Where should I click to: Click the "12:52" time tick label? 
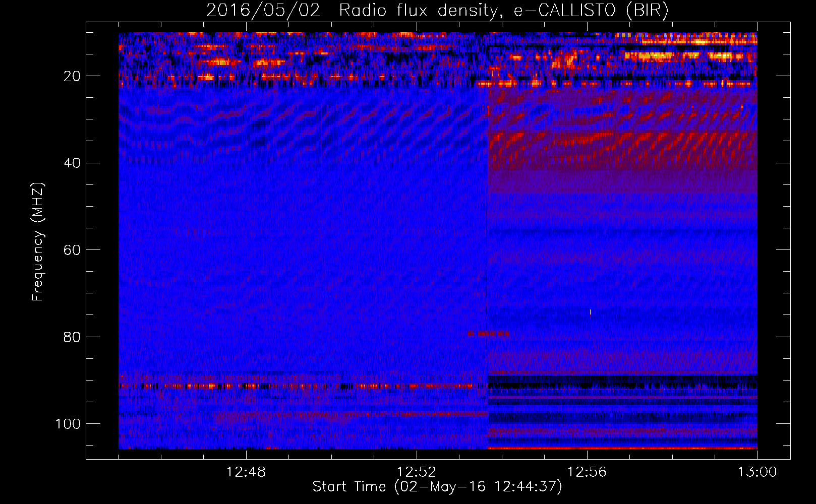tap(417, 472)
